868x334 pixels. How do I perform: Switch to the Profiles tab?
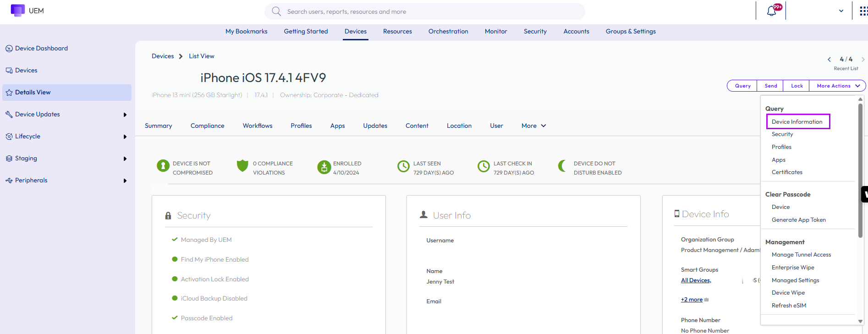(301, 126)
